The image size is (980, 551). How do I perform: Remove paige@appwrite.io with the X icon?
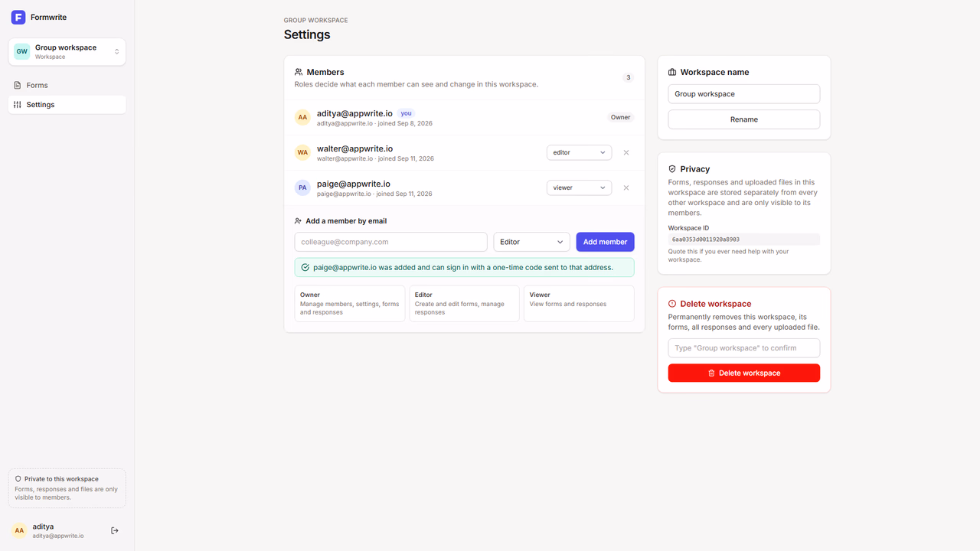626,187
